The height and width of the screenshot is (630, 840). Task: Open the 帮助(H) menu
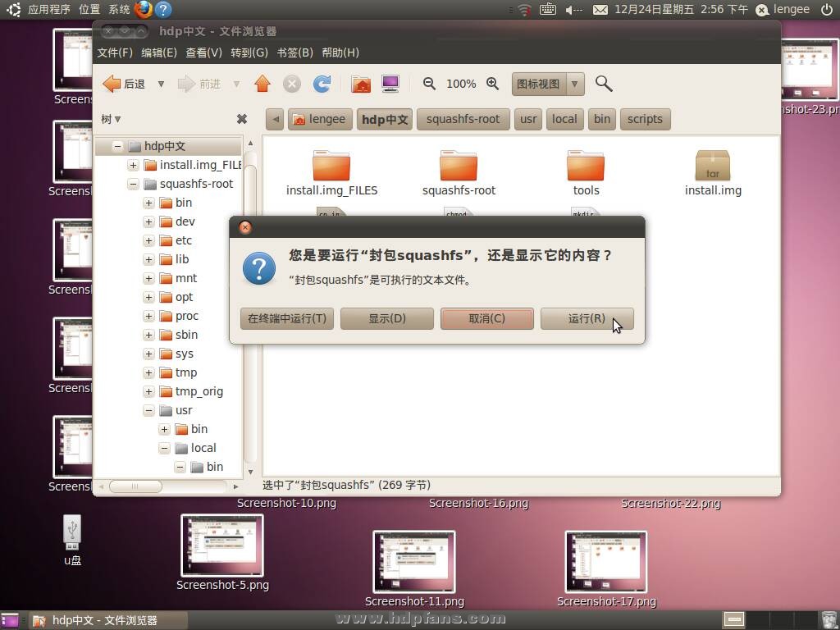340,52
